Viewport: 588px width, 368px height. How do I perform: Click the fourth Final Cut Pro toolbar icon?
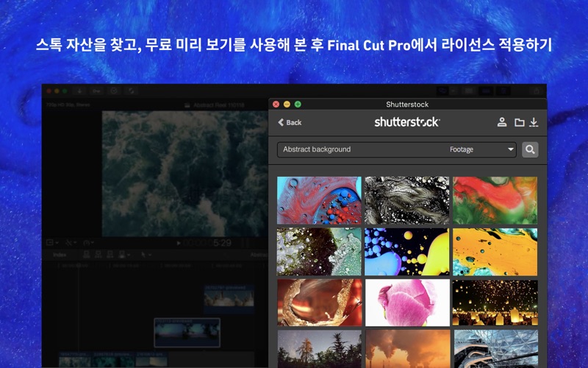(x=132, y=91)
